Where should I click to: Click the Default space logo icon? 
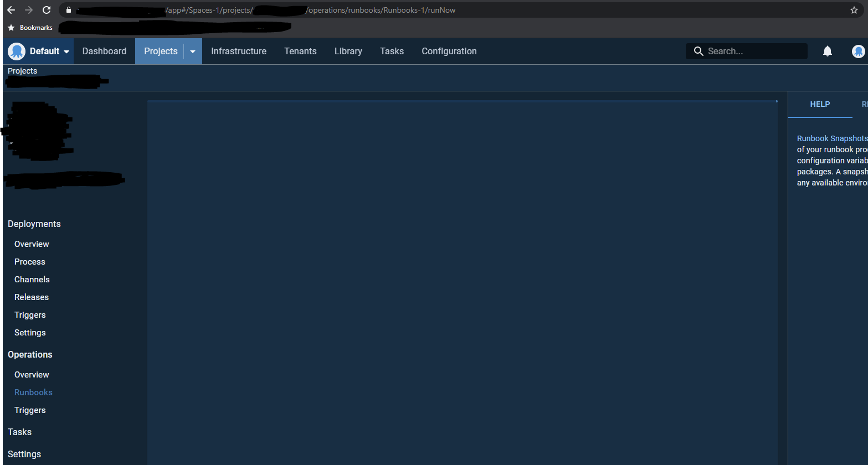click(16, 51)
